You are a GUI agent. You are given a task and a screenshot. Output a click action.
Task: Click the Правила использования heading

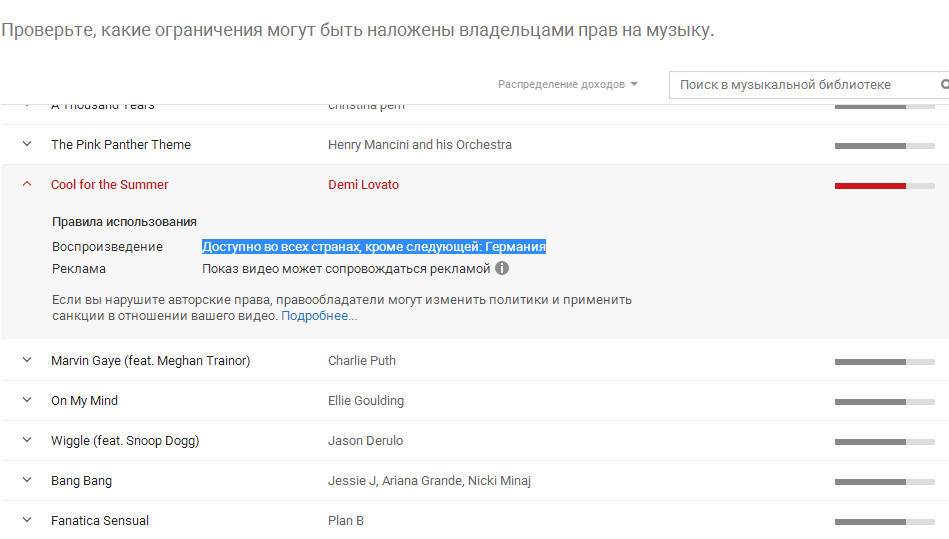click(124, 222)
